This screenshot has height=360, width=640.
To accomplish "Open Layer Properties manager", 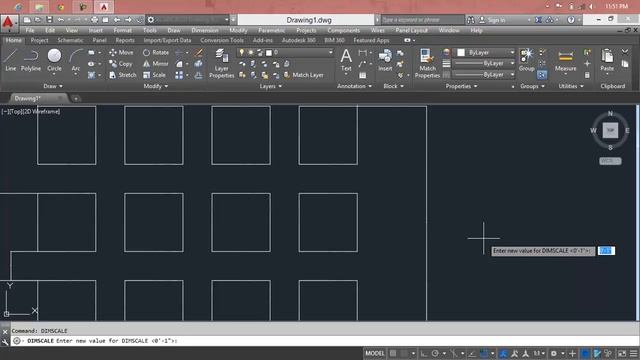I will (x=222, y=63).
